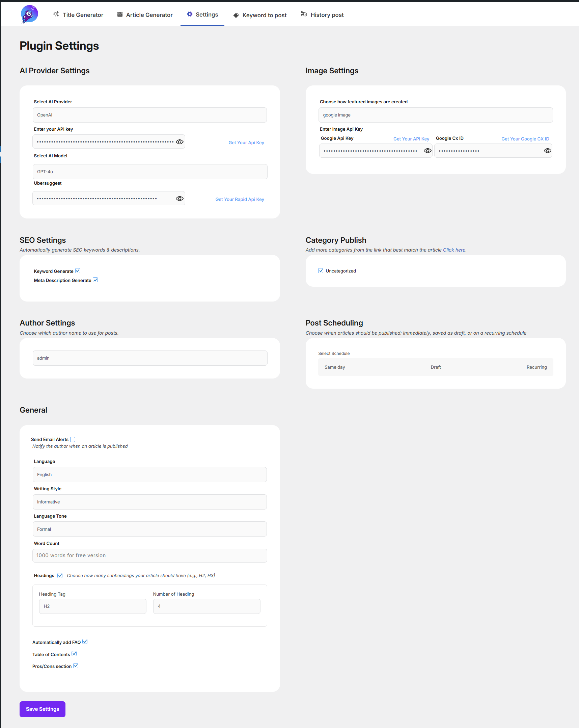Show the Ubersuggest API key
Viewport: 579px width, 728px height.
click(x=180, y=199)
